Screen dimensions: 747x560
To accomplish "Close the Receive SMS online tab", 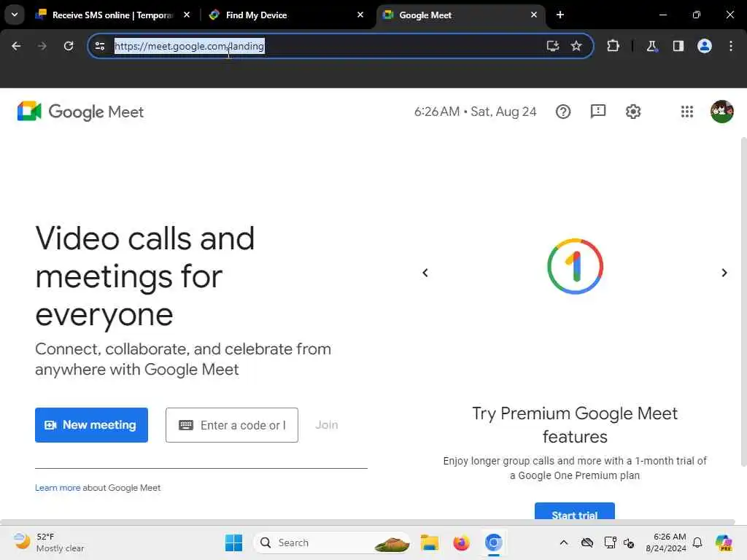I will (x=187, y=15).
